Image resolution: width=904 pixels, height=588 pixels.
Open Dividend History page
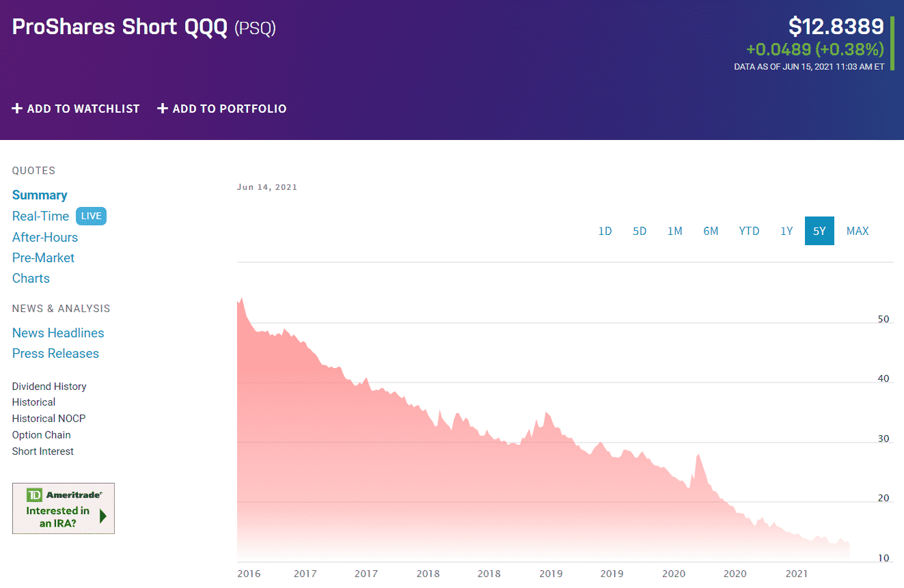point(49,387)
